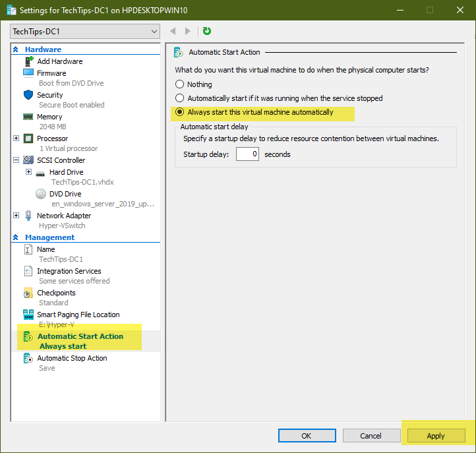Click the Firmware monitor icon
Viewport: 476px width, 453px height.
click(28, 73)
